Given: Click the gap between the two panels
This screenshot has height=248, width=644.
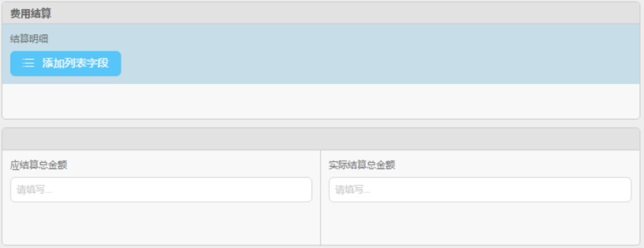Looking at the screenshot, I should [x=321, y=123].
